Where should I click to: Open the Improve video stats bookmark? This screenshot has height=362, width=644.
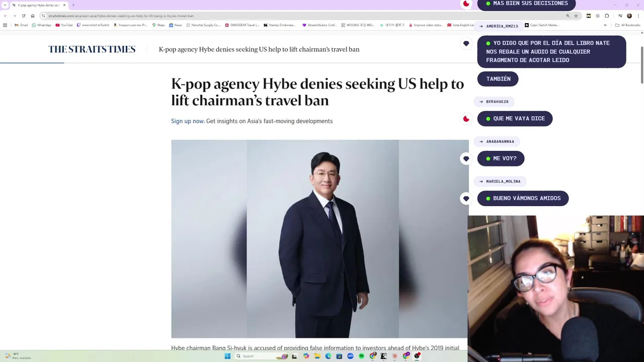(x=426, y=25)
